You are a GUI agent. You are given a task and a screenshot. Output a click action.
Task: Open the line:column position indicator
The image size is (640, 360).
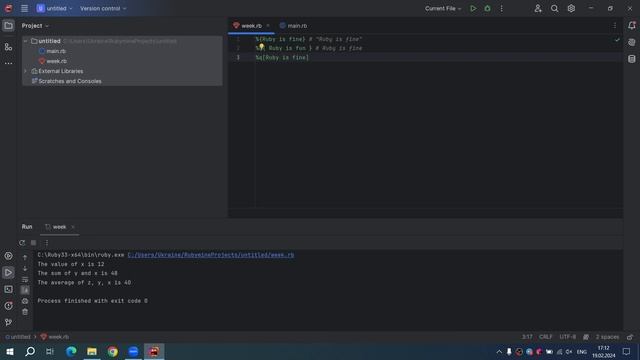pos(527,337)
